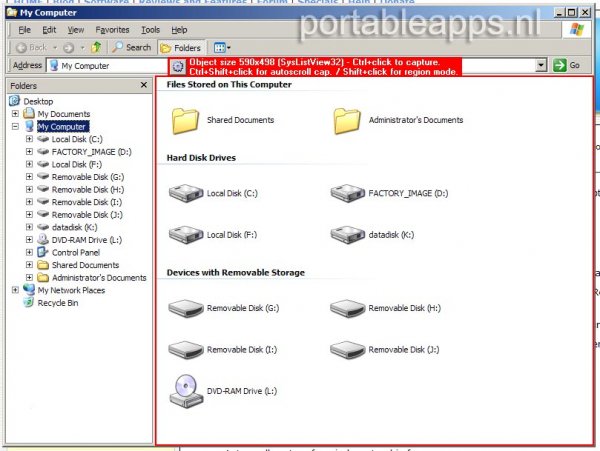Expand Control Panel in folder tree
Viewport: 600px width, 451px height.
pyautogui.click(x=30, y=252)
